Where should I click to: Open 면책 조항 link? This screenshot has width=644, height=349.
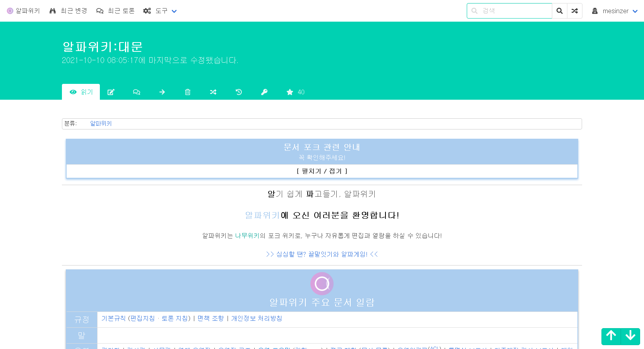click(x=211, y=318)
